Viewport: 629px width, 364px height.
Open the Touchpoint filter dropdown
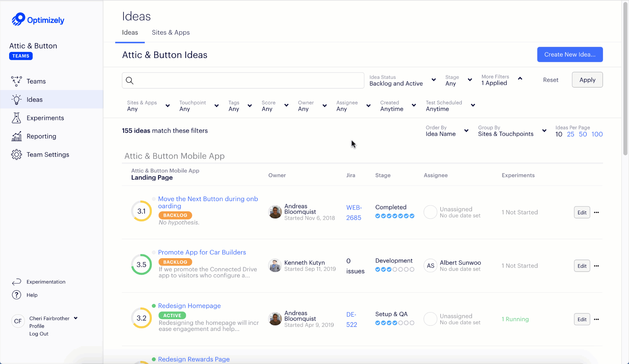tap(199, 106)
